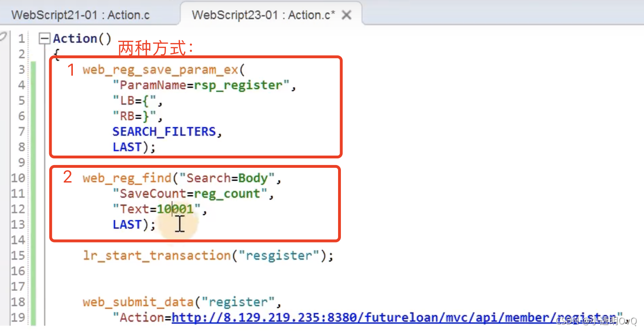The image size is (644, 331).
Task: Select the WebScript23-01 : Action.c* tab
Action: pyautogui.click(x=263, y=15)
